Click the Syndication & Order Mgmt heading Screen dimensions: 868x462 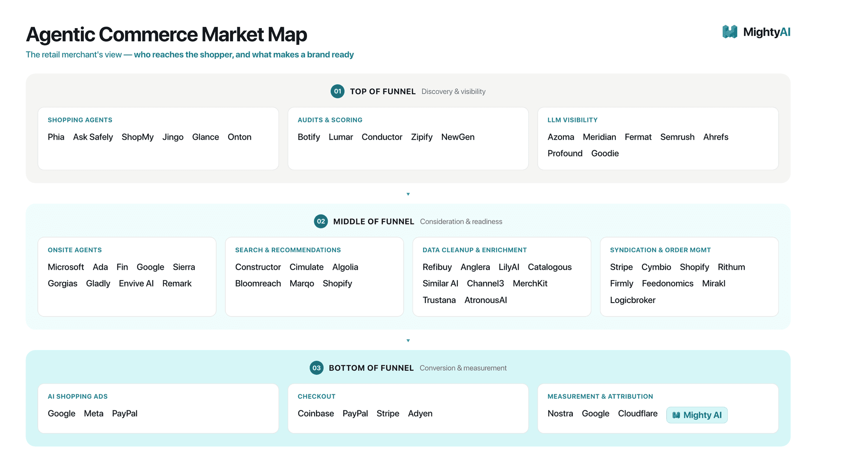(660, 250)
